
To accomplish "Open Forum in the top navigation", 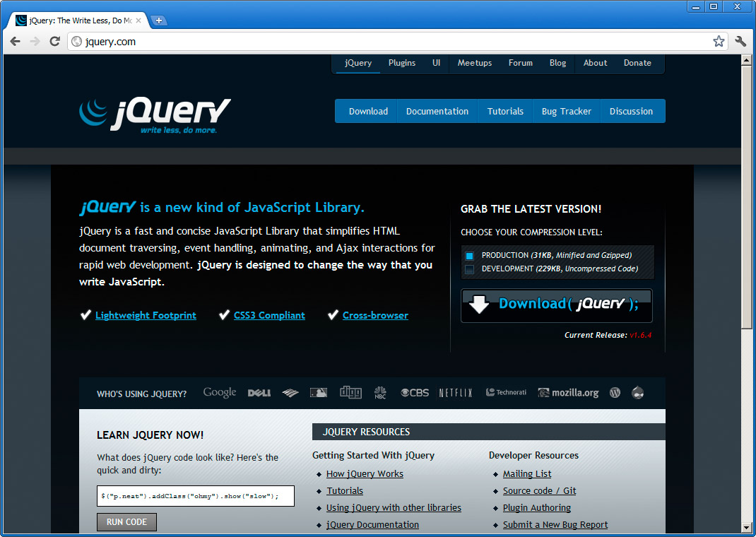I will click(521, 63).
